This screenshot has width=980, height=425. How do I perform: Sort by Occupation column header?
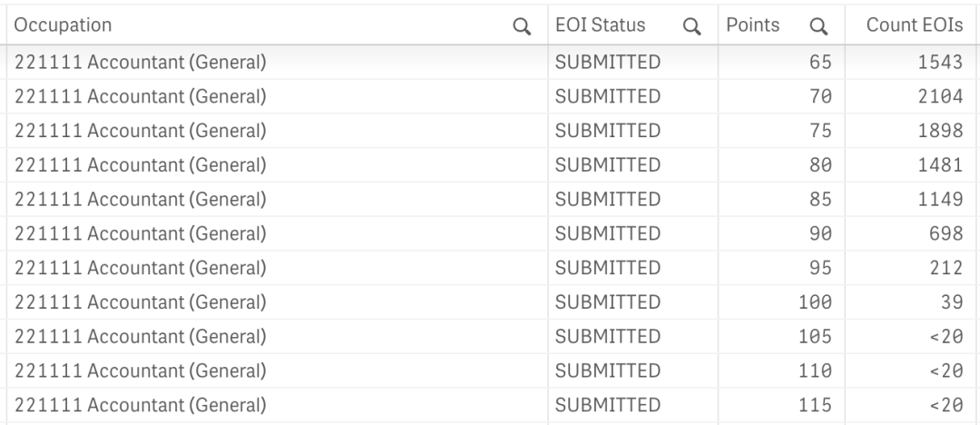pos(63,25)
